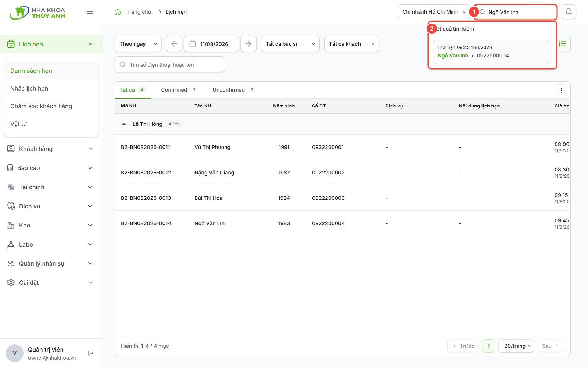Click the Kho sidebar icon
Screen dimensions: 588x368
point(11,225)
